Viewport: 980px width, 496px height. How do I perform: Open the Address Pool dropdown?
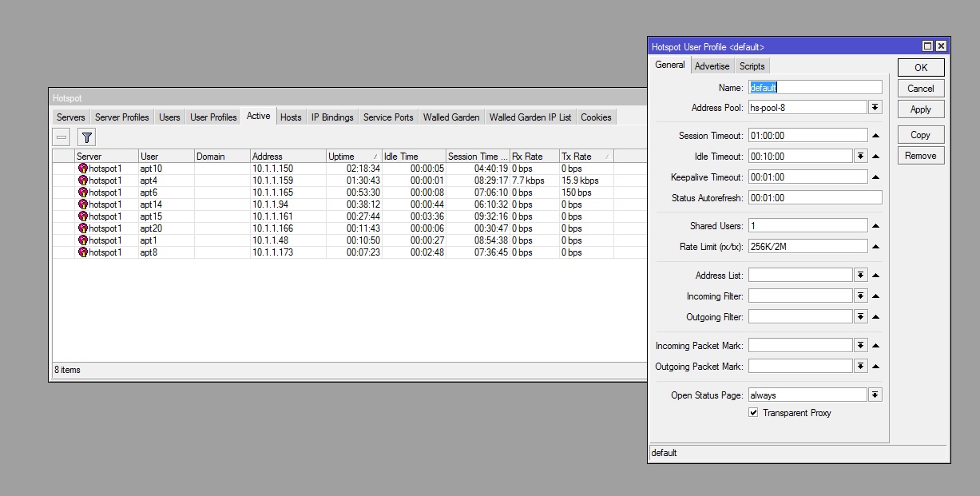click(875, 106)
